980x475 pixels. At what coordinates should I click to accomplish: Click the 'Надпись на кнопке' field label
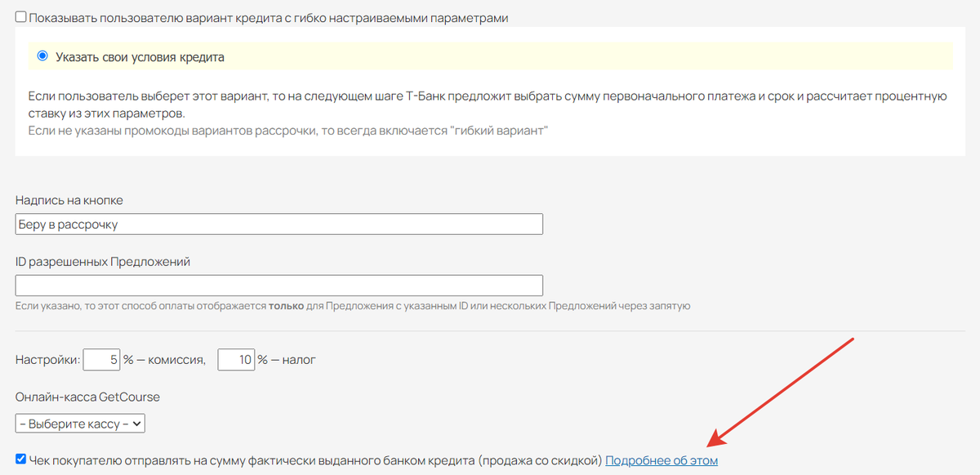(69, 201)
